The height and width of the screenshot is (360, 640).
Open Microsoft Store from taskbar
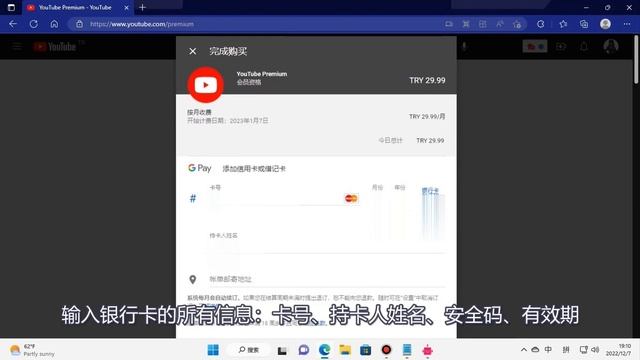coord(365,350)
